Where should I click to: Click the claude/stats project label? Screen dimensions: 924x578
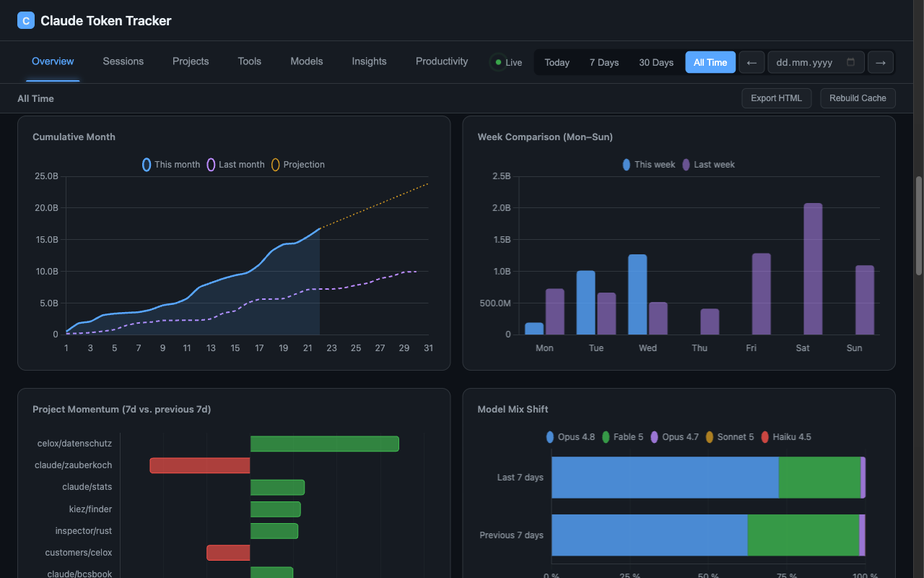tap(87, 487)
